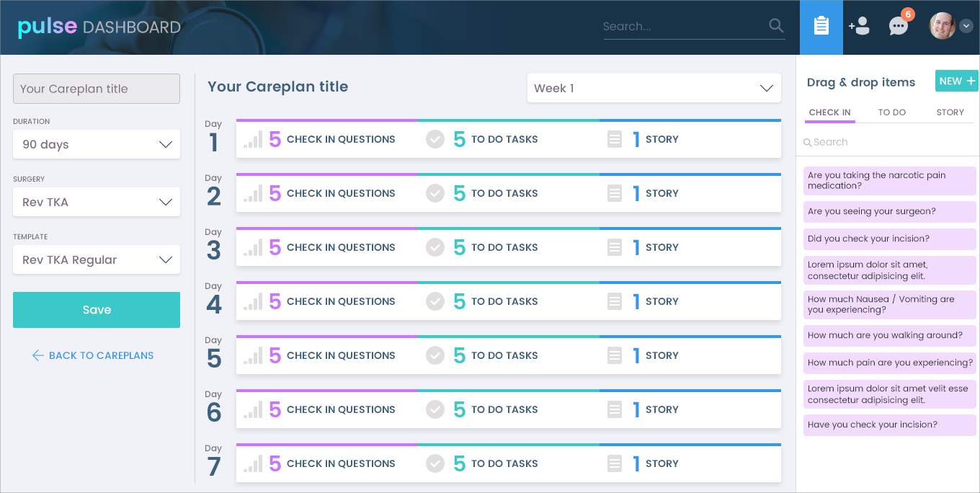980x493 pixels.
Task: Click the Your Careplan title input
Action: tap(97, 89)
